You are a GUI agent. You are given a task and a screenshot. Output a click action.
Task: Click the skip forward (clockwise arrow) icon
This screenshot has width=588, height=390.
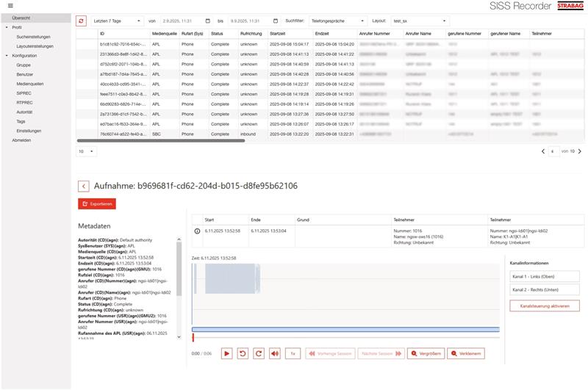point(258,353)
